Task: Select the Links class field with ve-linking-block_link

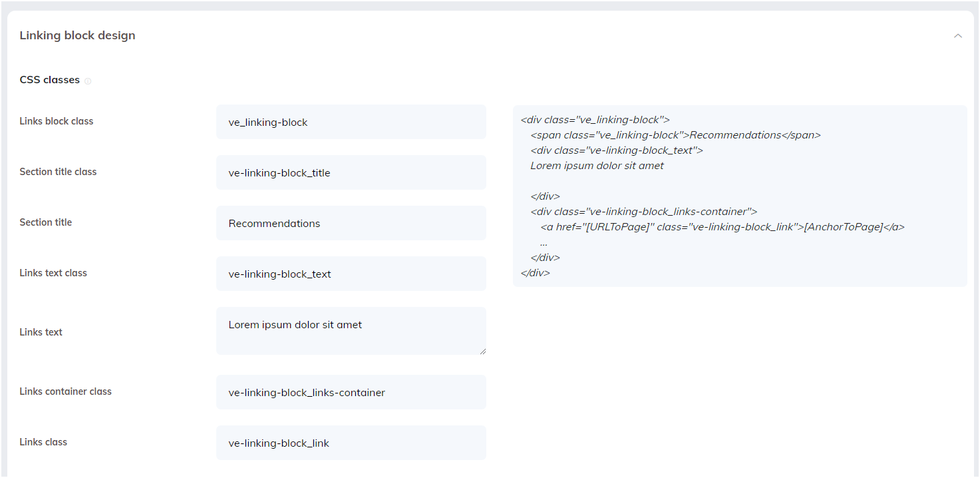Action: 351,443
